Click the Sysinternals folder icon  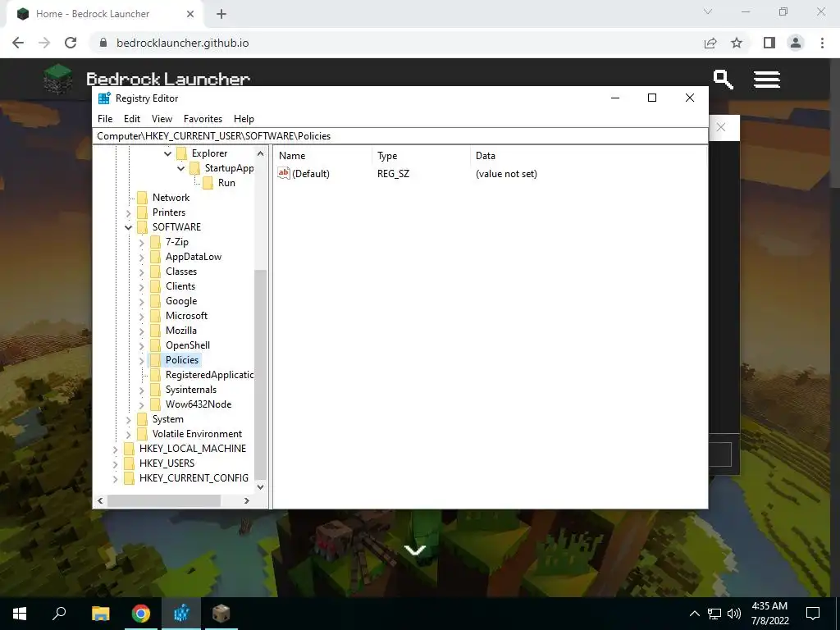click(155, 390)
